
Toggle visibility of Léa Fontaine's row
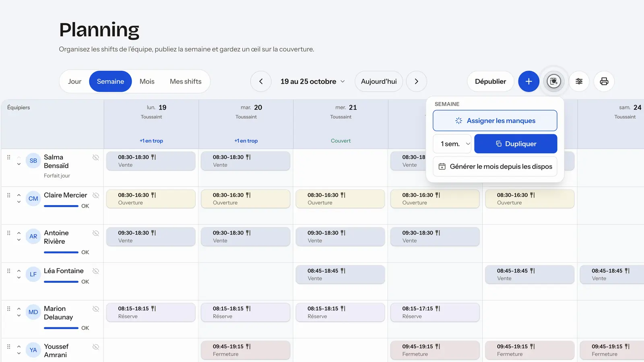(96, 271)
